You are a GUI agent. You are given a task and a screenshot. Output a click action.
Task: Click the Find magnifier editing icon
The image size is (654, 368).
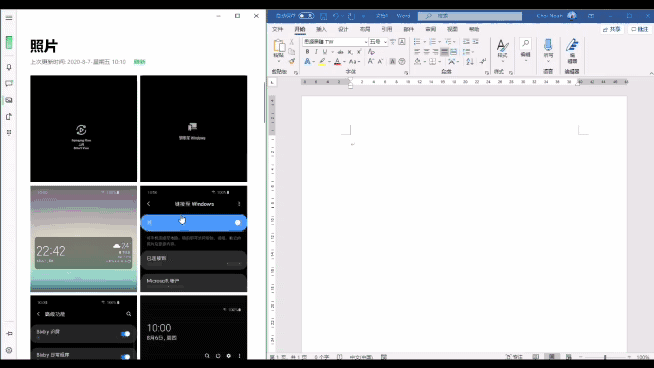(x=526, y=43)
